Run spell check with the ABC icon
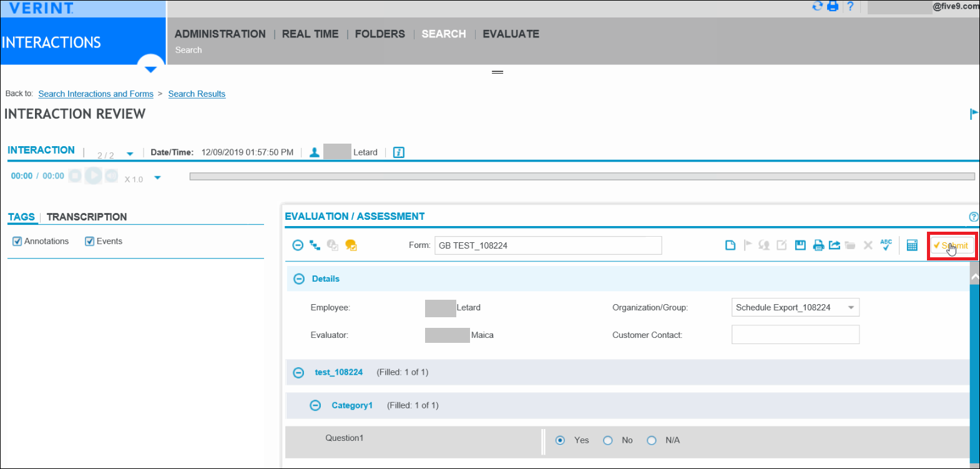This screenshot has width=980, height=469. coord(886,245)
